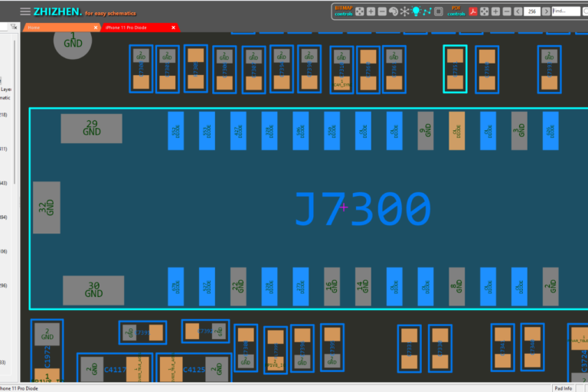Viewport: 588px width, 392px height.
Task: Select the 16 GND pin on J7300
Action: (332, 286)
